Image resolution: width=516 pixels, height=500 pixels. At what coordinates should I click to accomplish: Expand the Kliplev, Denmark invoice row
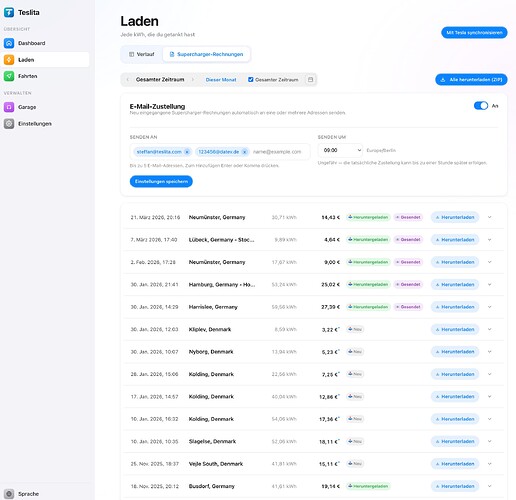pos(489,329)
